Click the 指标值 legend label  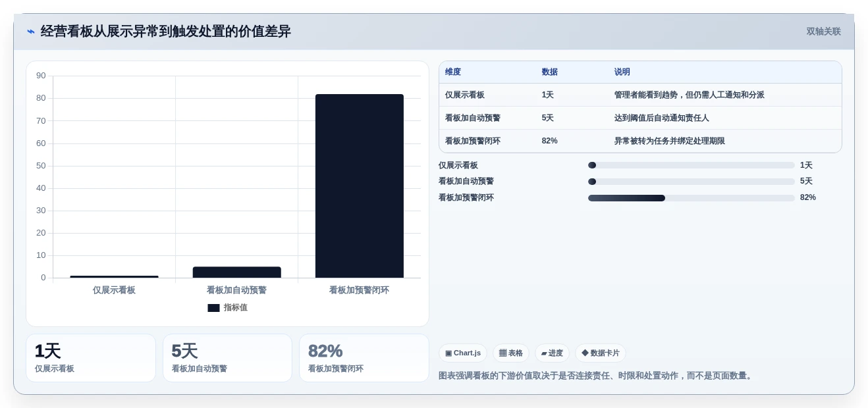pyautogui.click(x=236, y=308)
